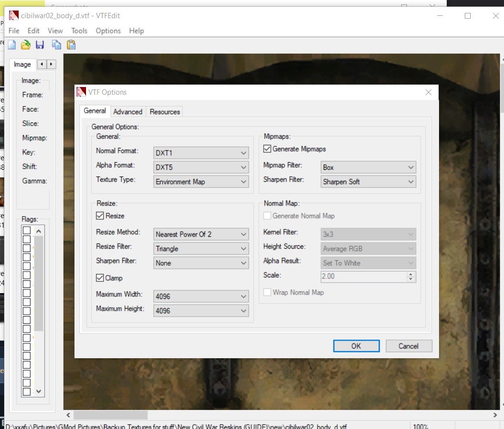Click the Flags list scroll up arrow
Image resolution: width=504 pixels, height=429 pixels.
(39, 231)
